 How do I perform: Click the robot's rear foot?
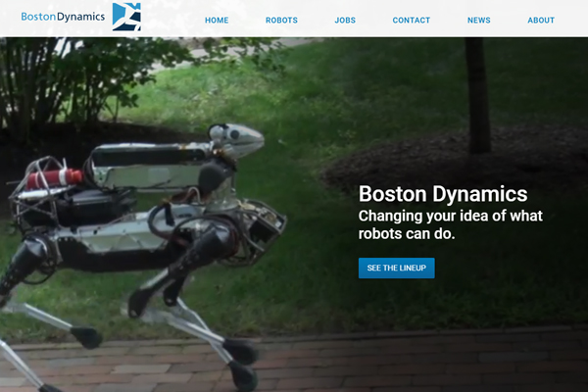click(85, 336)
